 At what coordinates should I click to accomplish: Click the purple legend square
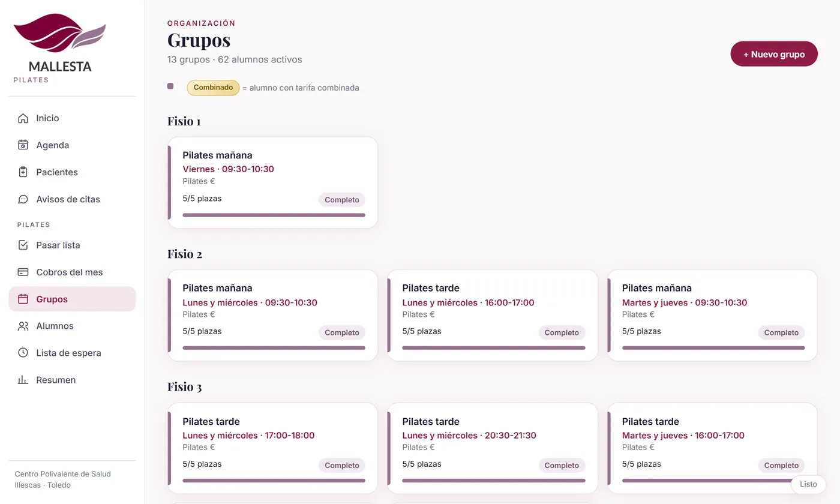170,86
